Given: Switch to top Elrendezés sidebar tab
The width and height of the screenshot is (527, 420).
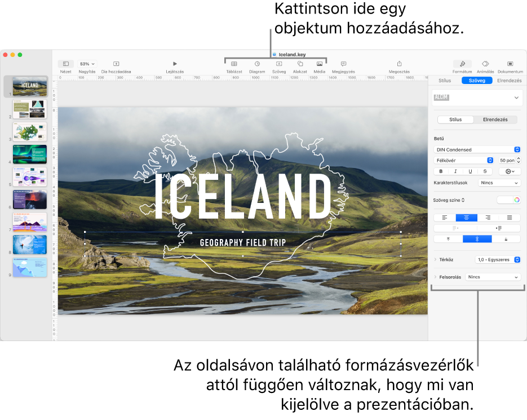Looking at the screenshot, I should (x=509, y=81).
